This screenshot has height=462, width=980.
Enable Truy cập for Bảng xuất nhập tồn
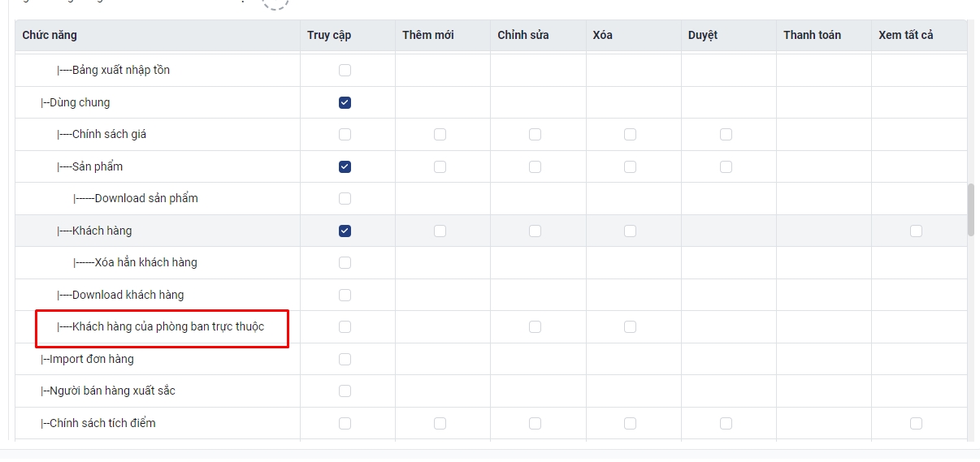(x=345, y=70)
